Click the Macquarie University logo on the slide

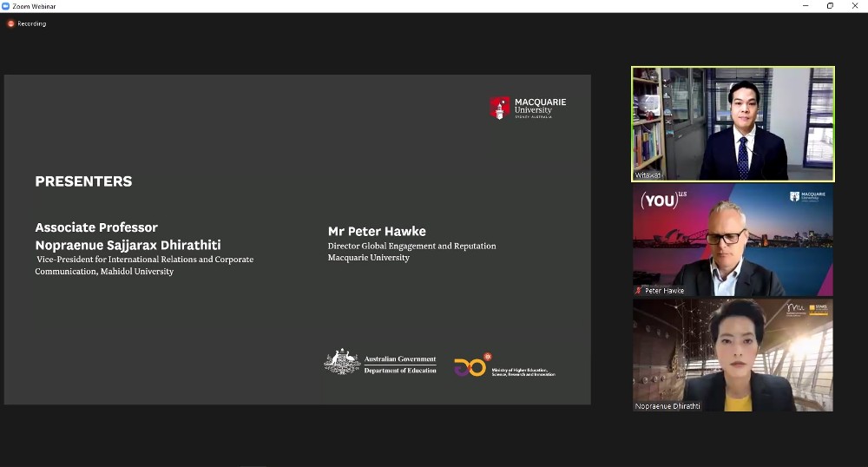528,108
